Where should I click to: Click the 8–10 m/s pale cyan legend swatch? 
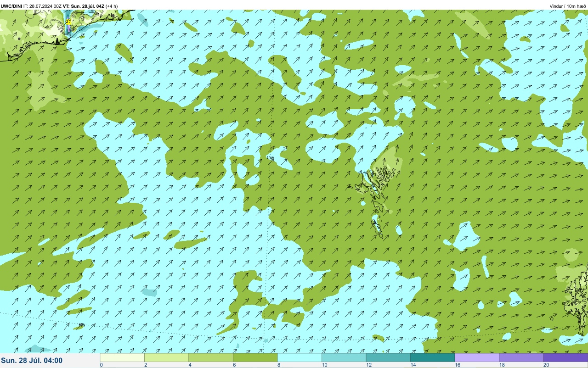300,357
